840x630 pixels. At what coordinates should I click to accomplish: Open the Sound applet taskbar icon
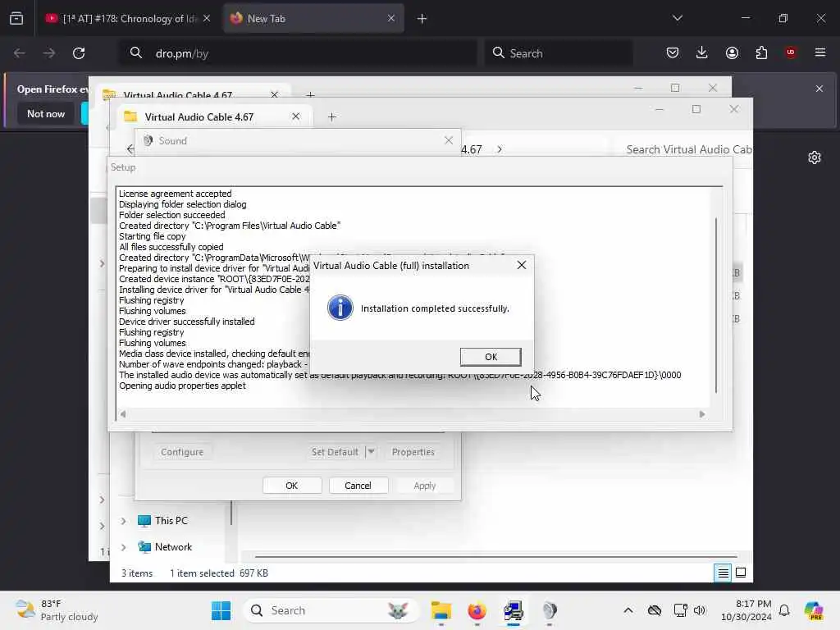coord(550,610)
